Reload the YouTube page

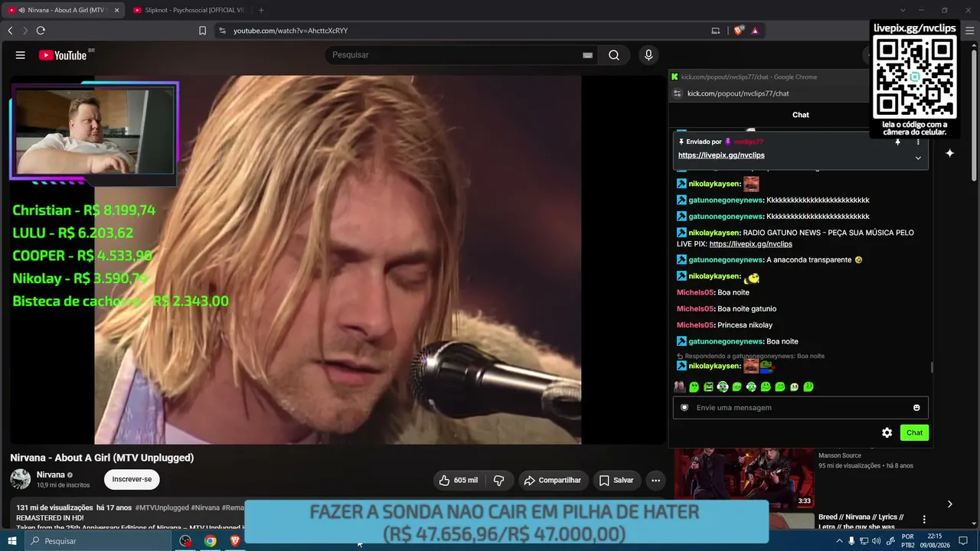pos(41,31)
